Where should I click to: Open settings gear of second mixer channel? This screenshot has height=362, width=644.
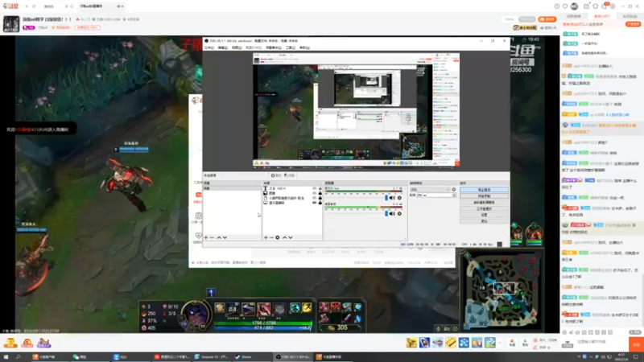tap(399, 214)
